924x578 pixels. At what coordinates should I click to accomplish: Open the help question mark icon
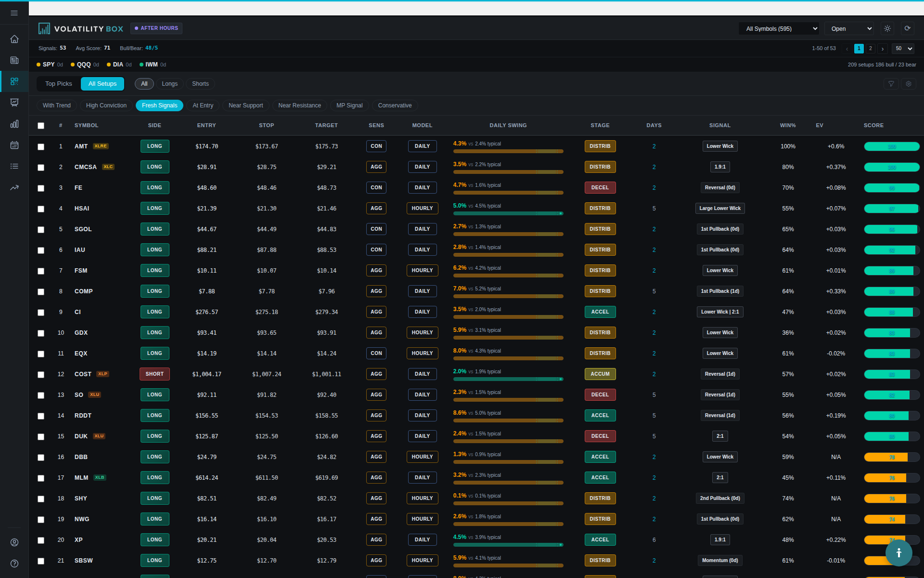pyautogui.click(x=14, y=564)
